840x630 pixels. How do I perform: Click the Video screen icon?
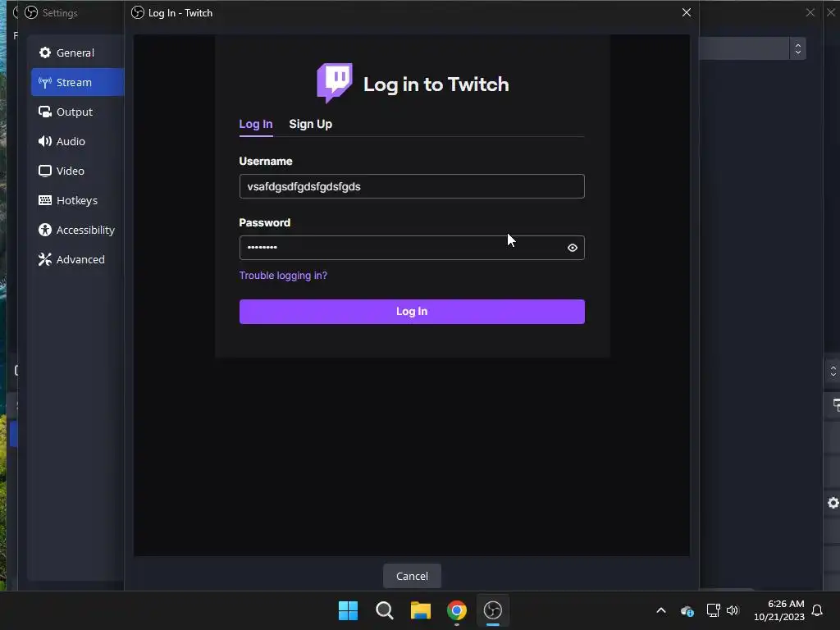[x=45, y=171]
